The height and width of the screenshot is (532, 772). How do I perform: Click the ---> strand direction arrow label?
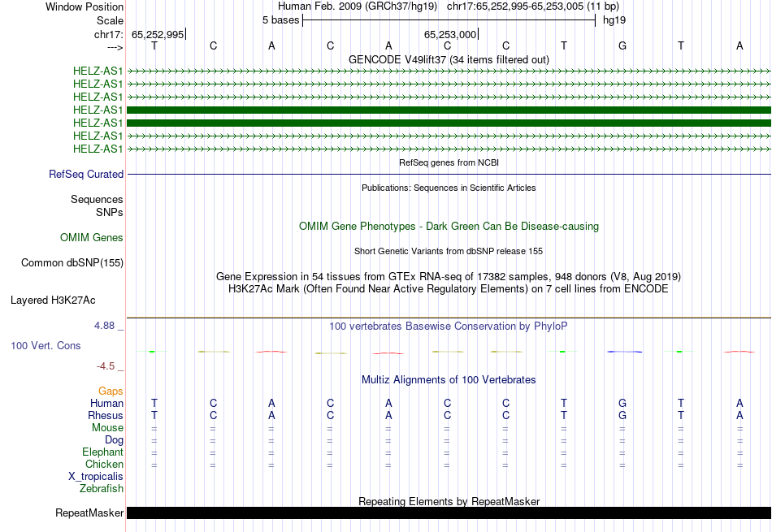click(x=115, y=47)
